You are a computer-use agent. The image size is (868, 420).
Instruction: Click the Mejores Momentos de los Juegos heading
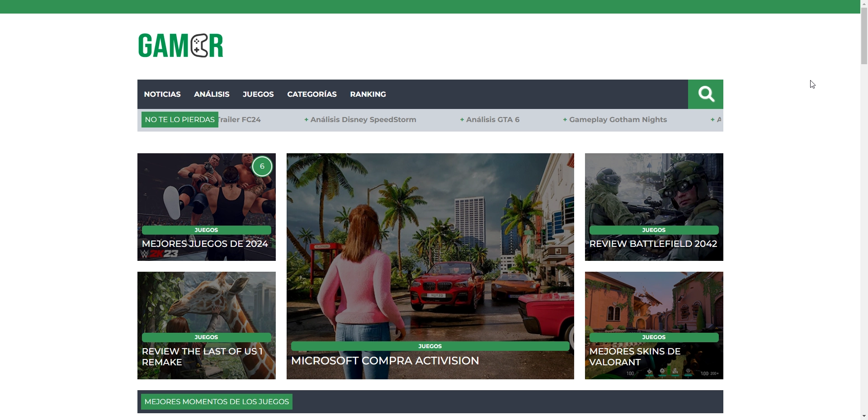[x=217, y=401]
